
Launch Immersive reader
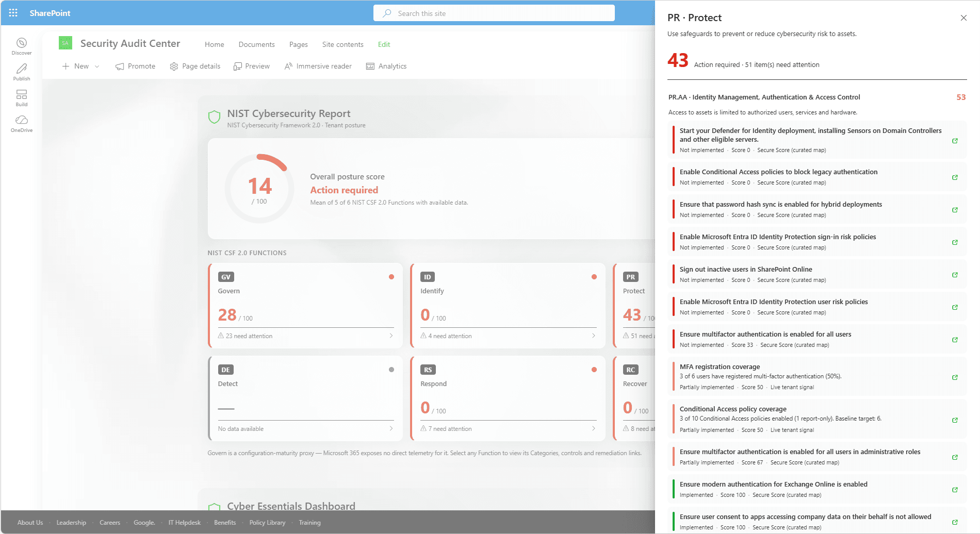coord(318,66)
